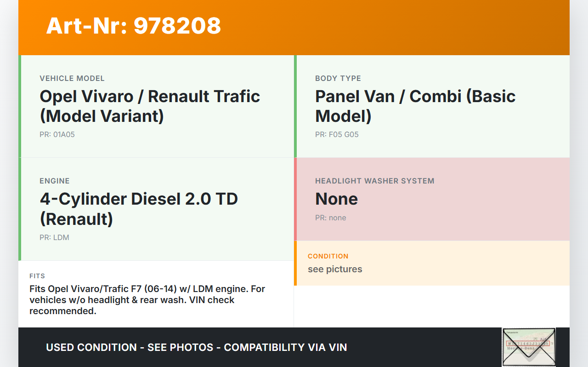The width and height of the screenshot is (588, 367).
Task: Click the Art-Nr: 978208 heading
Action: (x=134, y=26)
